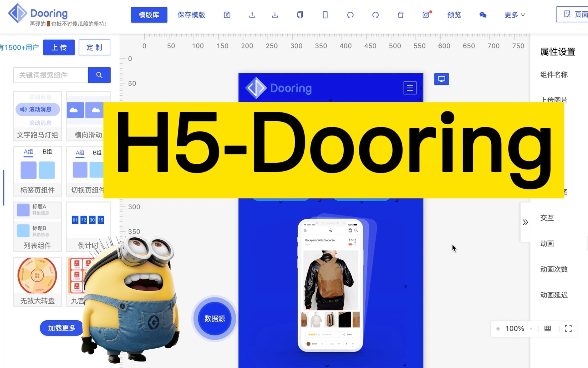588x368 pixels.
Task: Click the 组件名称 property label
Action: coord(554,74)
